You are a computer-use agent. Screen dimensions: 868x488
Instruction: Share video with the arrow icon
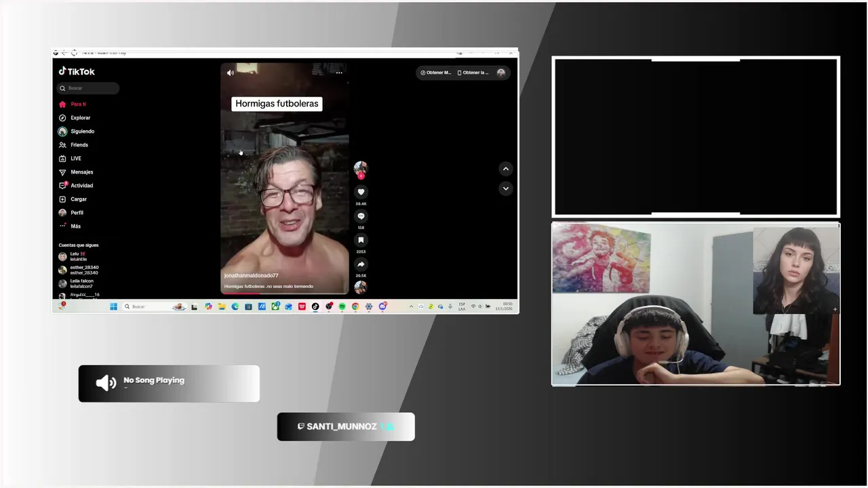tap(361, 264)
